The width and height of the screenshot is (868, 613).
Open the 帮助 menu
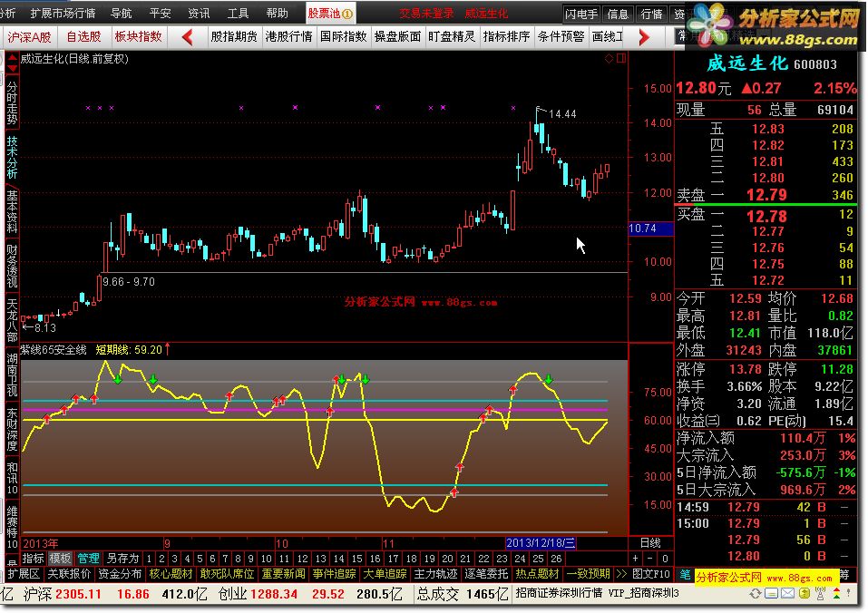click(277, 14)
